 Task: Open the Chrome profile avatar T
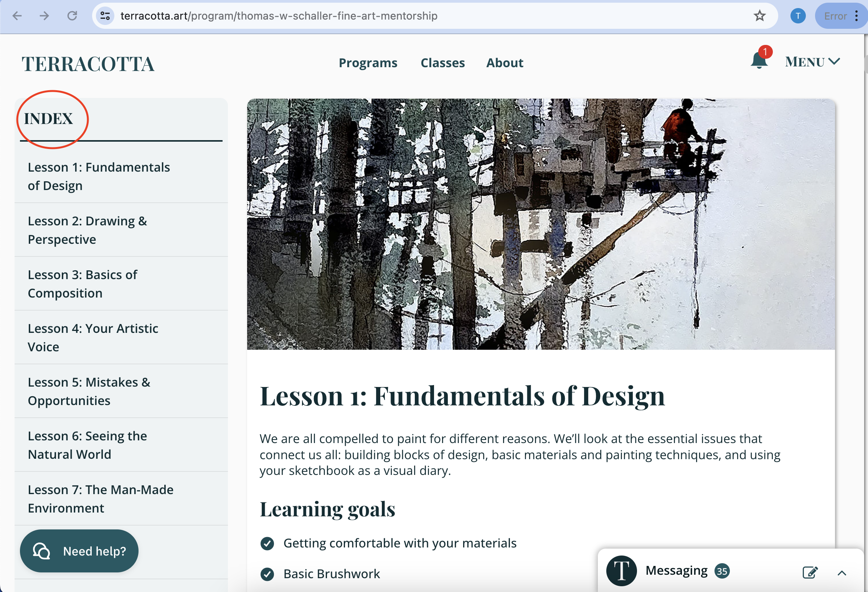[x=798, y=16]
